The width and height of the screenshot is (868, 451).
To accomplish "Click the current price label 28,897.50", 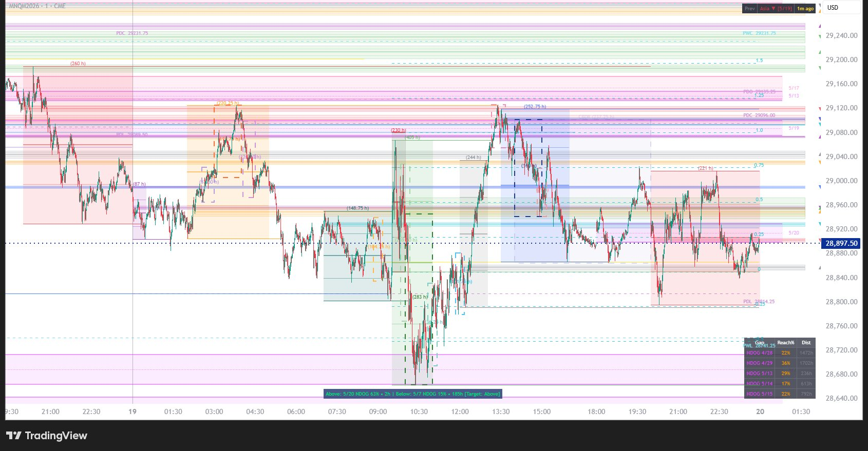I will coord(841,243).
